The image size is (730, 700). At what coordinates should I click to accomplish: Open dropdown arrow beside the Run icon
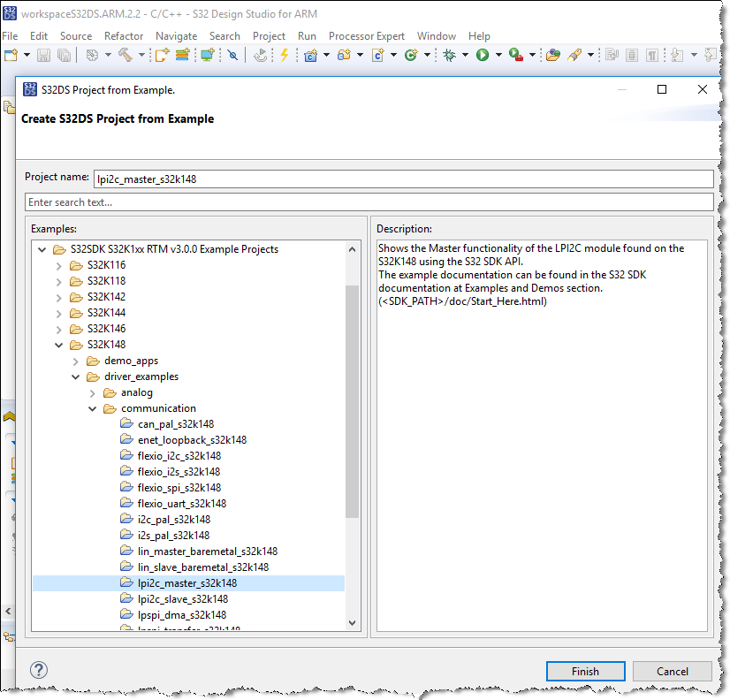[498, 55]
